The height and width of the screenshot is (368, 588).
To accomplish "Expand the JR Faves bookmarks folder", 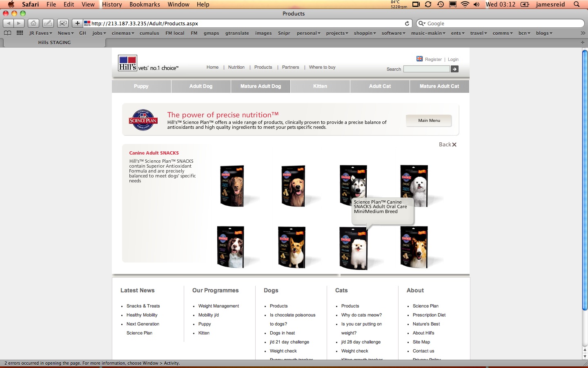I will click(x=41, y=33).
